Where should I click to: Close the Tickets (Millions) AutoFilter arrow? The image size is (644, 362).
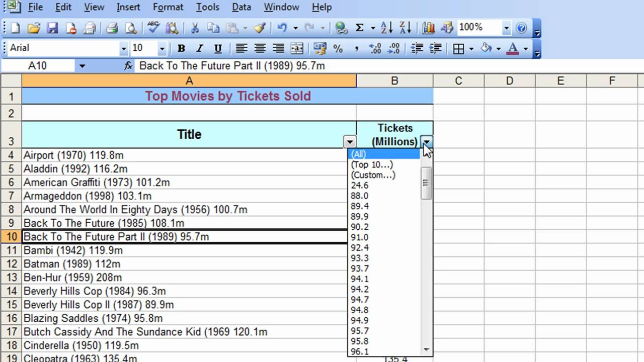pyautogui.click(x=427, y=142)
